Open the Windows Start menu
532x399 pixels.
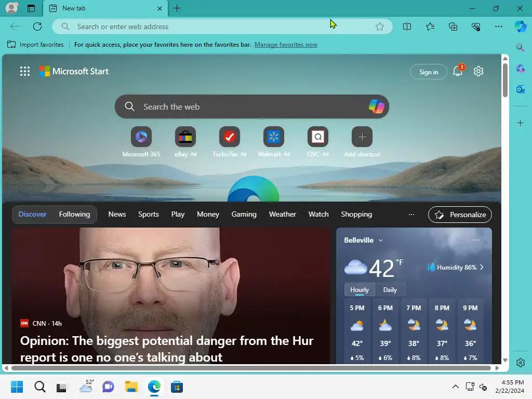pyautogui.click(x=17, y=387)
